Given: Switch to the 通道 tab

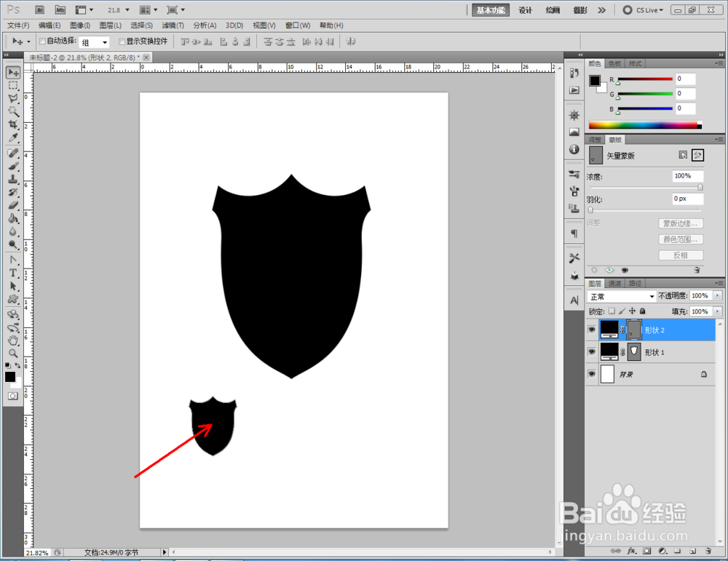Looking at the screenshot, I should 614,283.
